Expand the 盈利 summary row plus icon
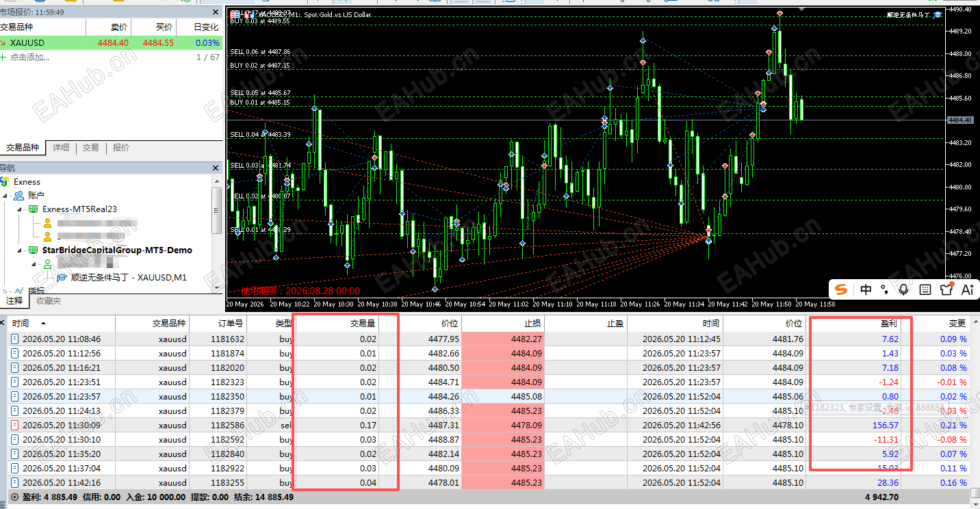This screenshot has width=980, height=509. pyautogui.click(x=14, y=497)
